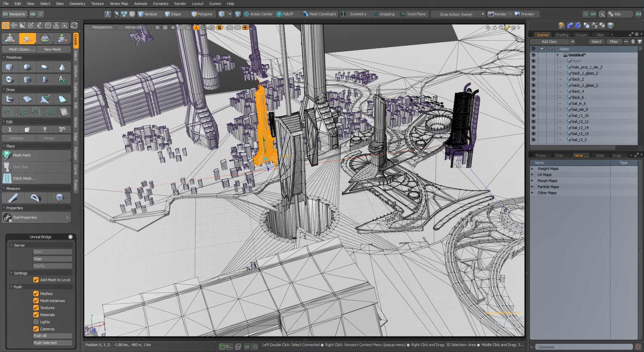
Task: Click the Push Selected button
Action: (52, 343)
